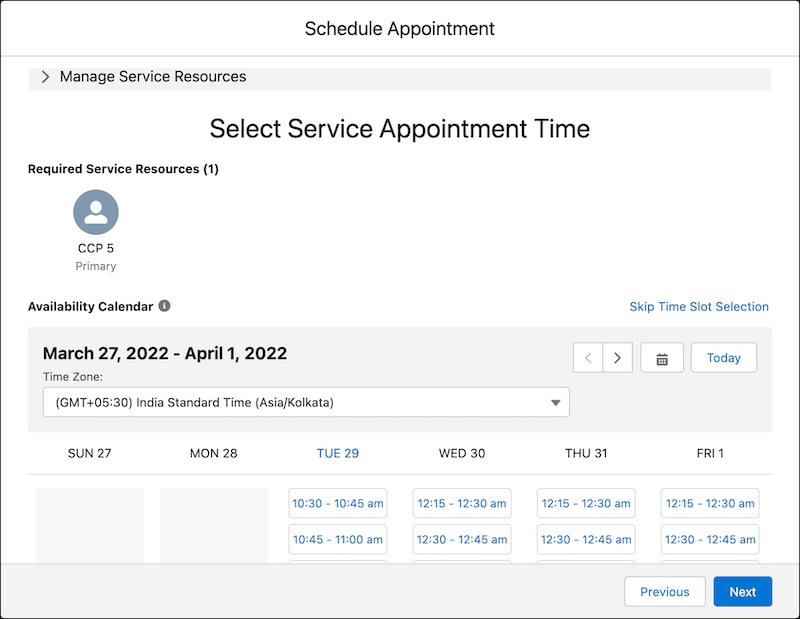Click the Availability Calendar label
Image resolution: width=800 pixels, height=619 pixels.
pyautogui.click(x=90, y=306)
